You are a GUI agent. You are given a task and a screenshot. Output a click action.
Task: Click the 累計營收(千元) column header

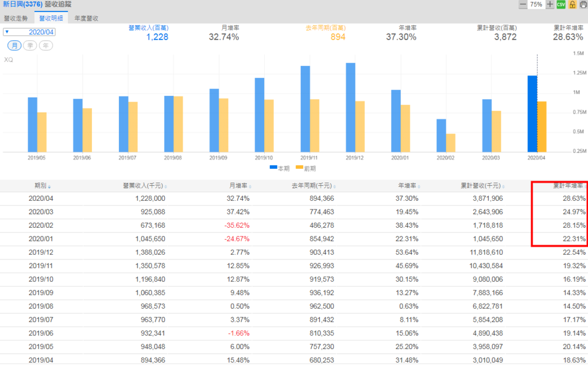coord(481,186)
